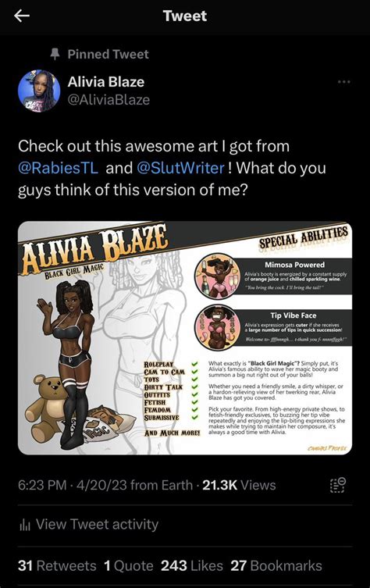Tap the back arrow icon

[22, 16]
